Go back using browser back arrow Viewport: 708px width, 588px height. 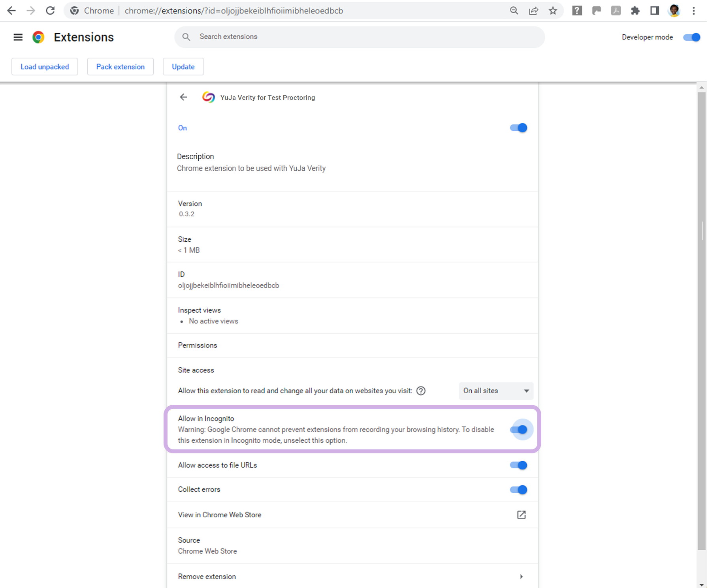point(11,11)
